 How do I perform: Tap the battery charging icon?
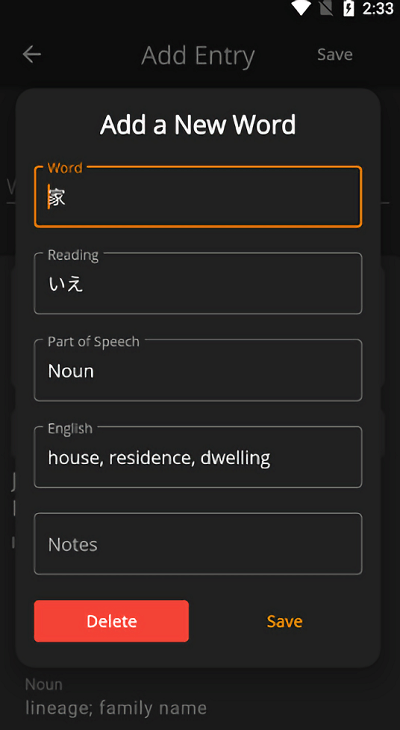349,8
